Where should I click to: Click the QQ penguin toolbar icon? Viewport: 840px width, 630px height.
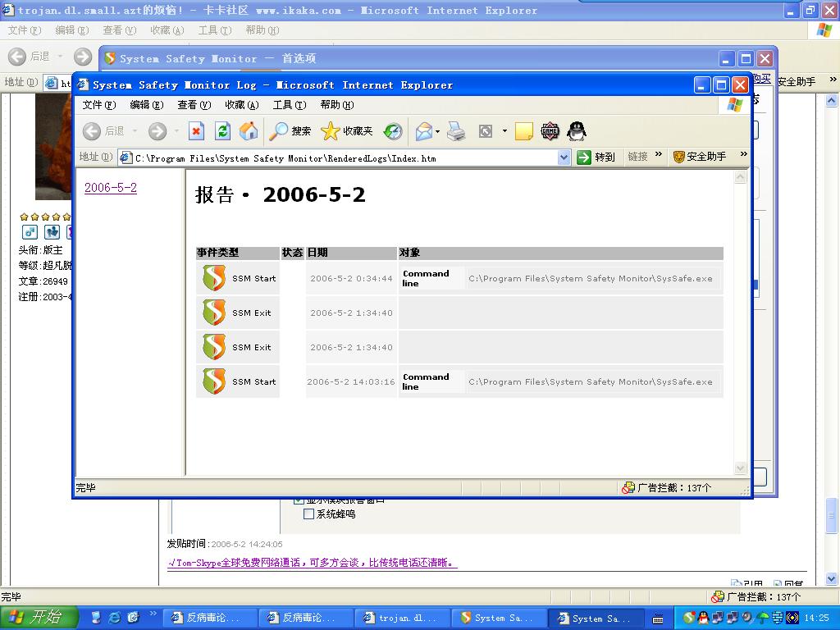577,131
